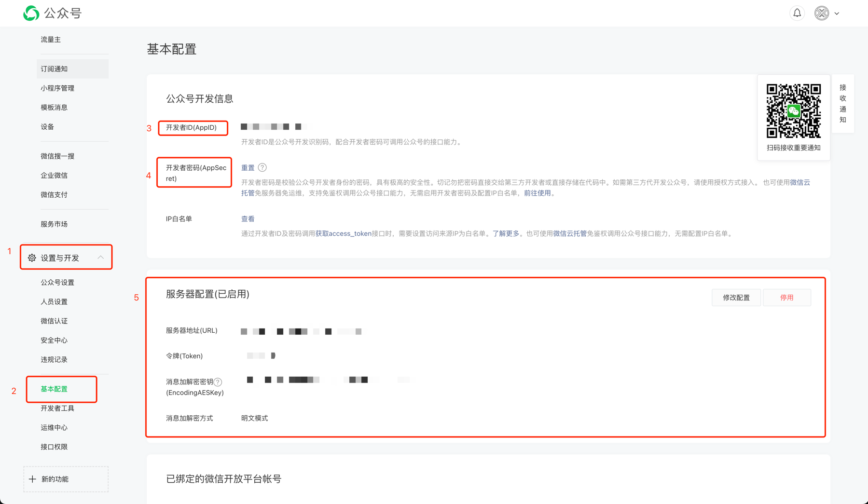This screenshot has width=868, height=504.
Task: Click the WeChat Official Account logo
Action: (x=52, y=13)
